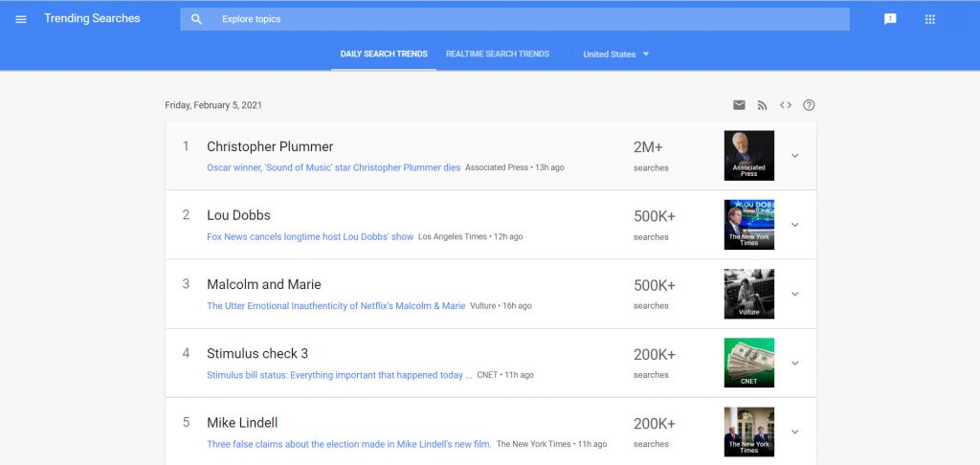This screenshot has width=980, height=465.
Task: Open the Mike Lindell false claims article link
Action: pyautogui.click(x=349, y=444)
